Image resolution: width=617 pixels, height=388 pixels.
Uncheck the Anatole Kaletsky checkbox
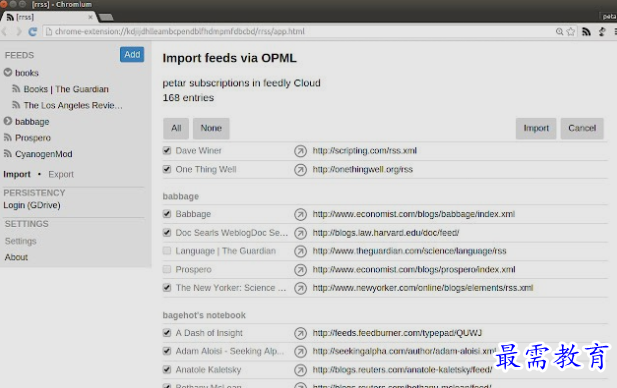pos(167,369)
